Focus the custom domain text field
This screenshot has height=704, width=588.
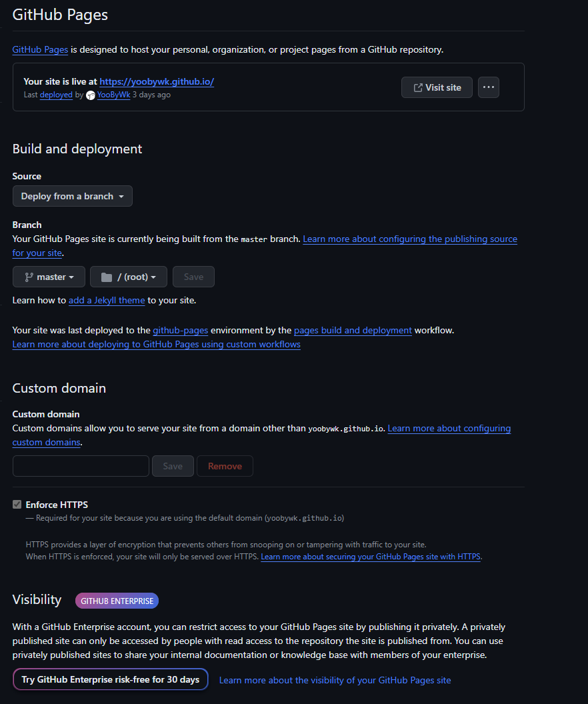pos(81,466)
